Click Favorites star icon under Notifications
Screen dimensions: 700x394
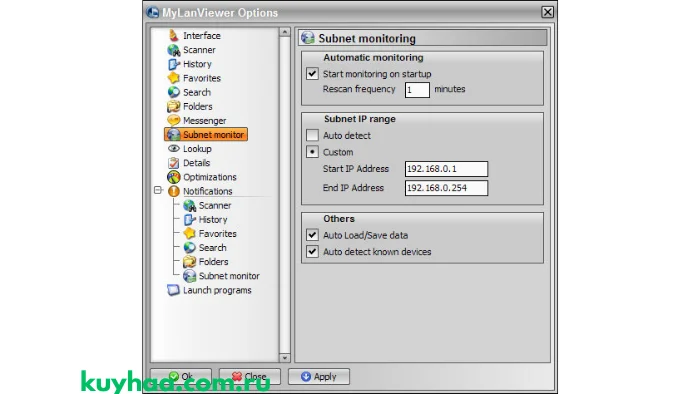[x=189, y=233]
